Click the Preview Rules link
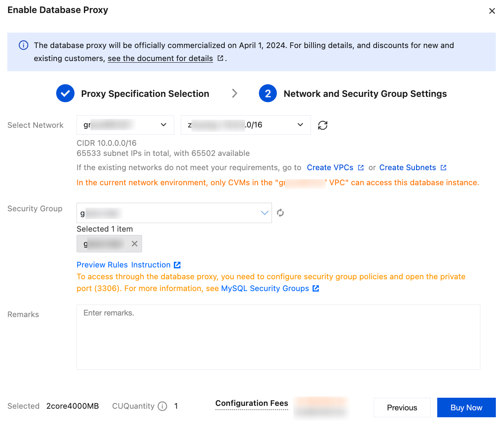The width and height of the screenshot is (504, 425). coord(102,265)
